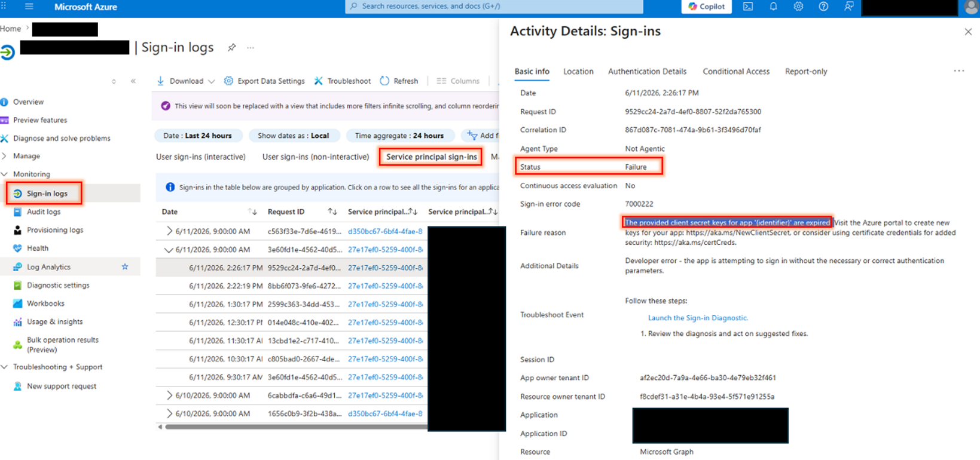Screen dimensions: 980x460
Task: Refresh the sign-in logs
Action: pyautogui.click(x=399, y=81)
